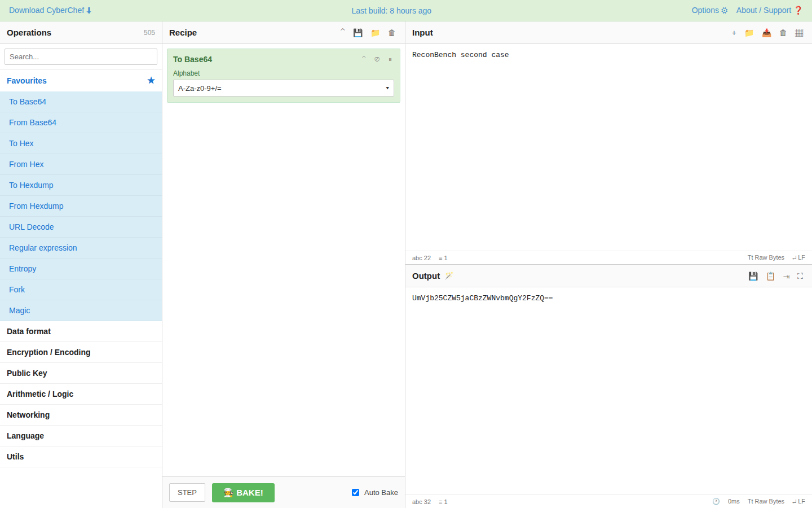Screen dimensions: 812x508
Task: Expand the Encryption / Encoding category
Action: coord(81,352)
